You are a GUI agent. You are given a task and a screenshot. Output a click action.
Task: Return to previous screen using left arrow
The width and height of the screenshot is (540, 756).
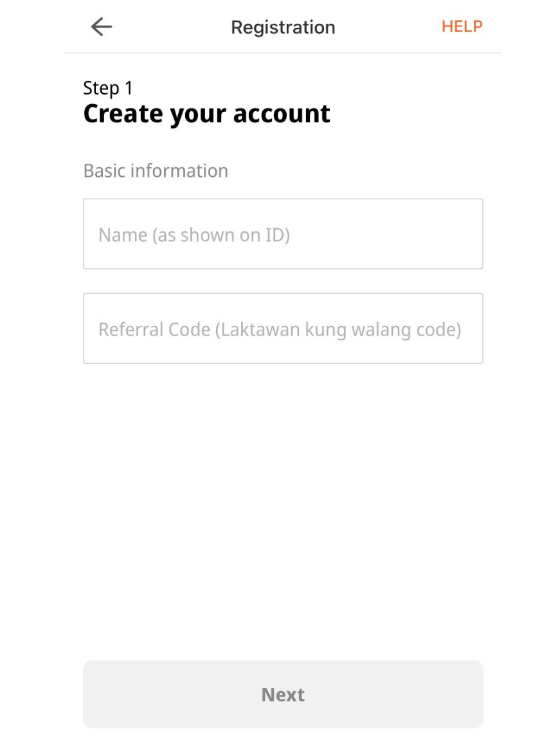102,26
